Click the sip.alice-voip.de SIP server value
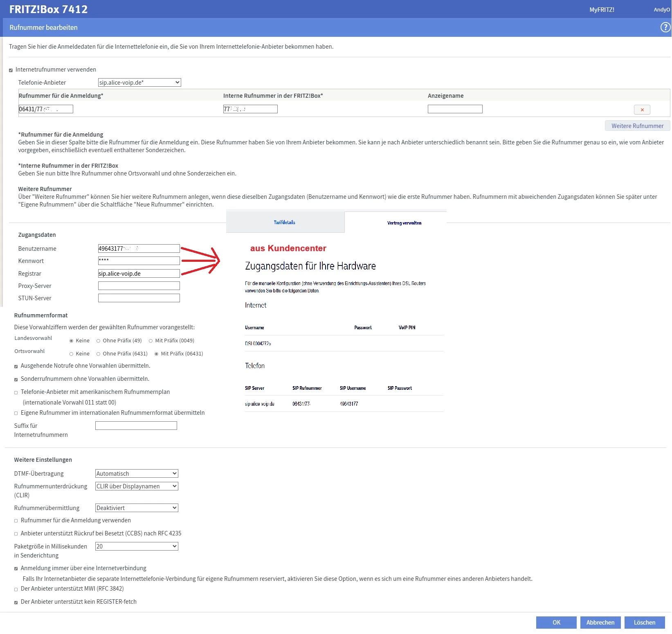 [x=260, y=404]
